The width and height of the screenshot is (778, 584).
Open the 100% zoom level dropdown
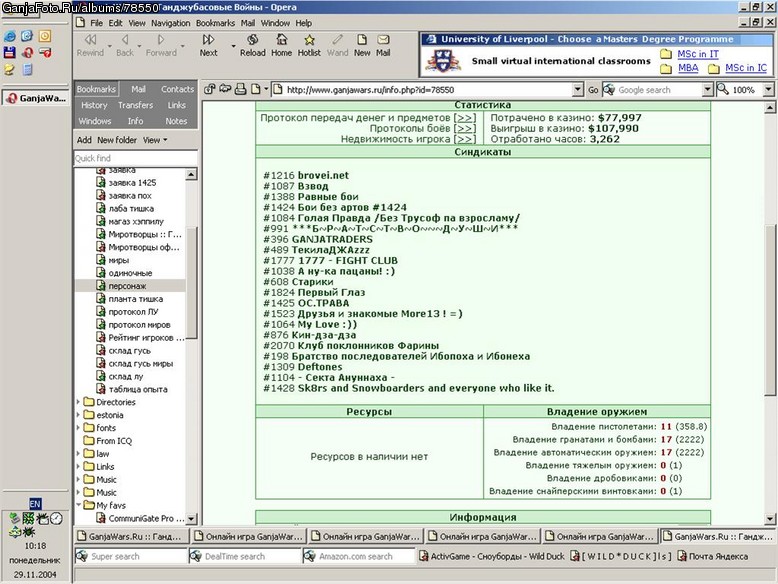point(768,90)
